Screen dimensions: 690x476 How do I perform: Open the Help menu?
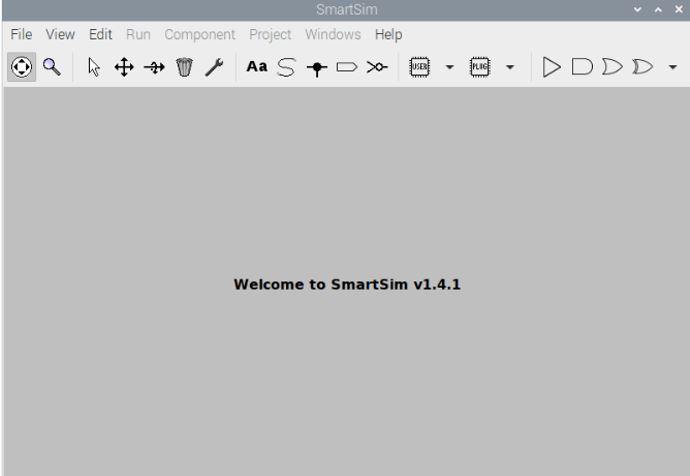388,34
